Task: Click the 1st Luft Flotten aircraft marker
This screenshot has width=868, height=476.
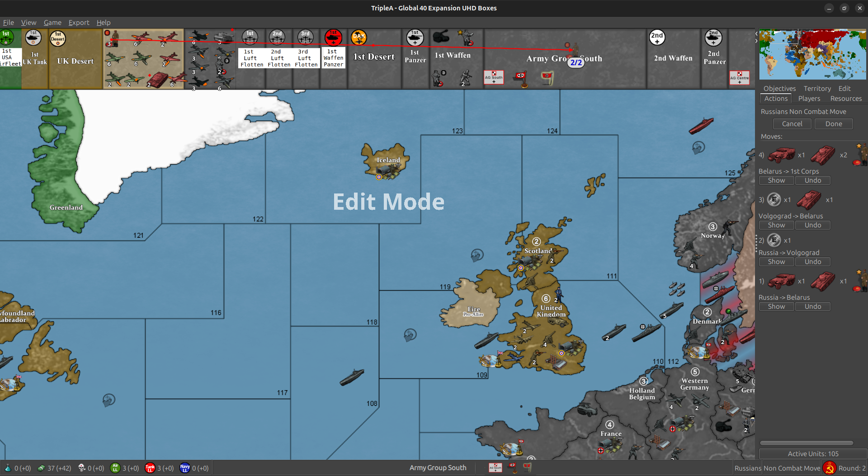Action: (250, 38)
